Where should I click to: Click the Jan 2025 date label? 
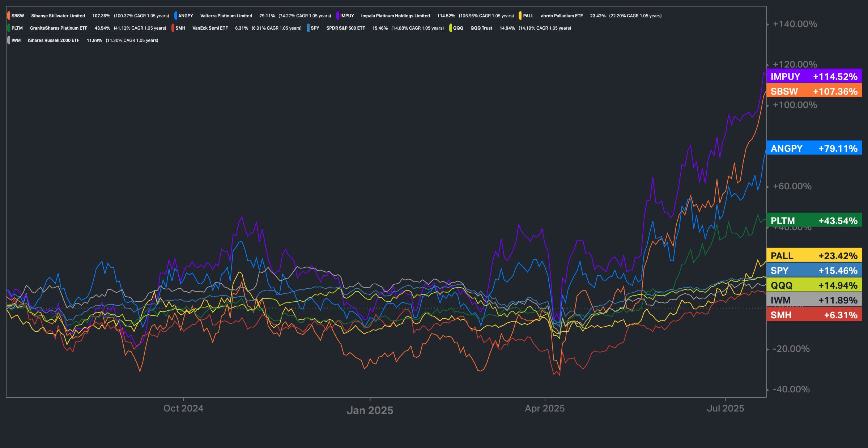click(370, 410)
